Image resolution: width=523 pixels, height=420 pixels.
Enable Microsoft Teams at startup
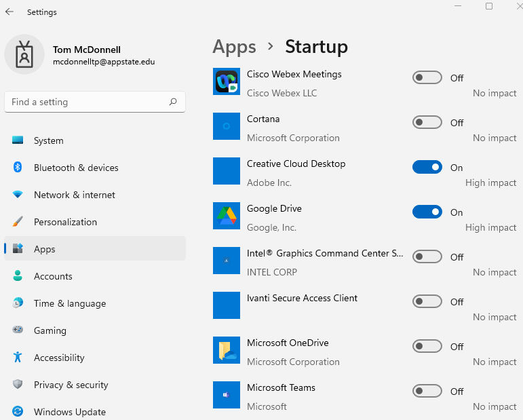[x=427, y=391]
